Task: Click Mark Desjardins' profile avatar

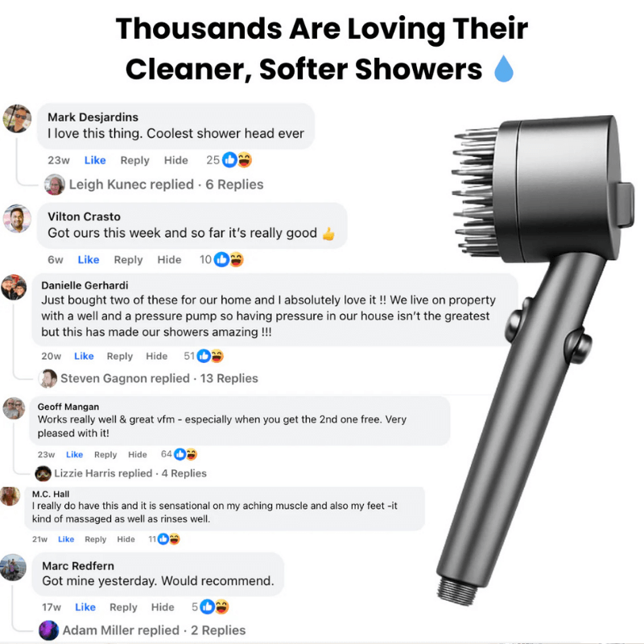Action: point(17,118)
